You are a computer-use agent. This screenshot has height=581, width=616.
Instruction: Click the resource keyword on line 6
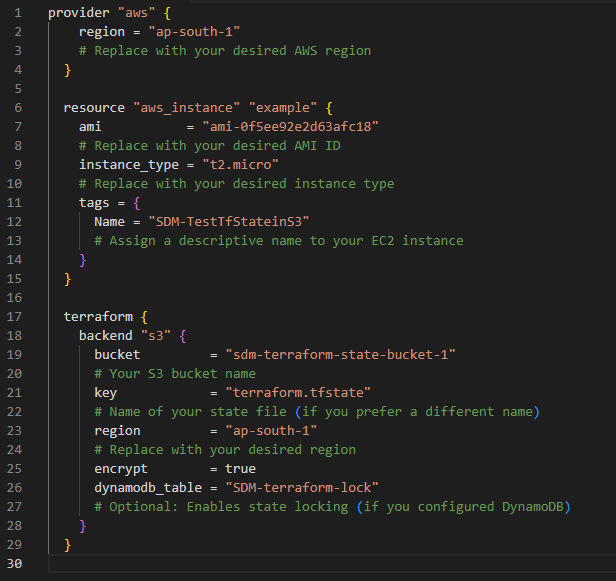click(94, 108)
